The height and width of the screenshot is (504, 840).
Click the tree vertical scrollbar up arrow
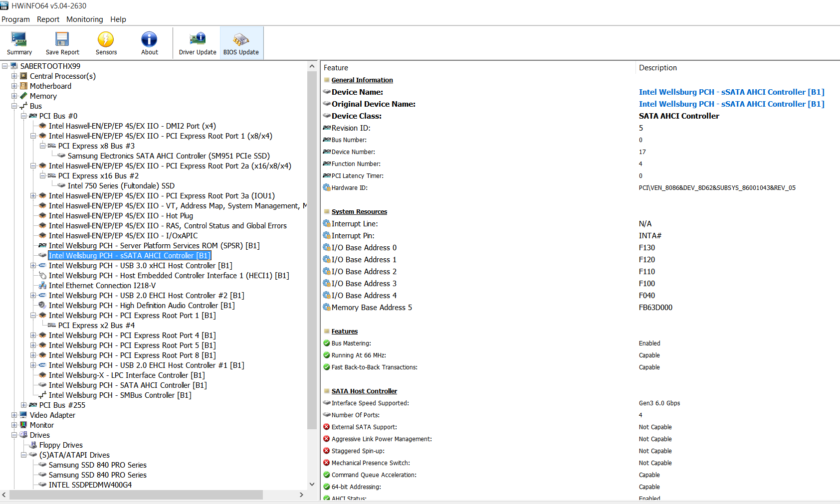point(312,66)
